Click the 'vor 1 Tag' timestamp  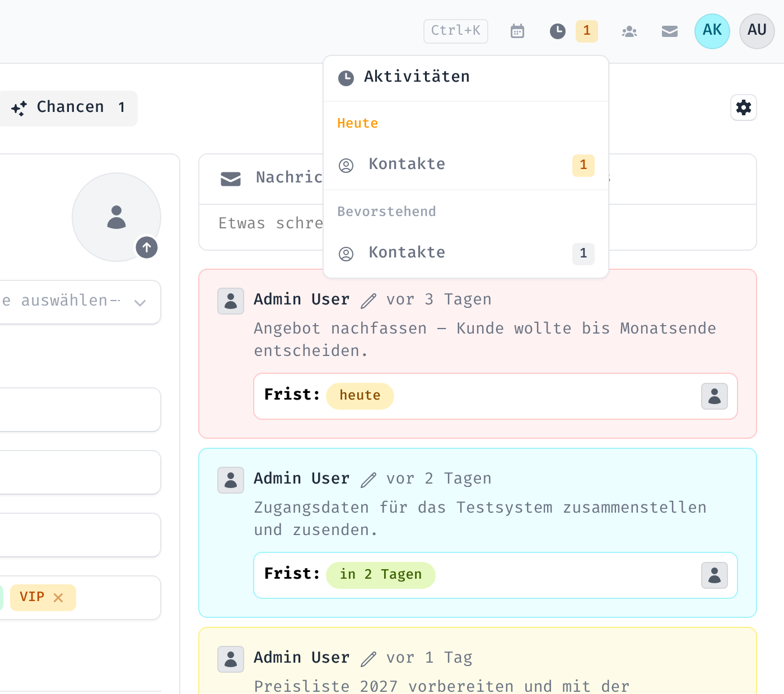430,658
